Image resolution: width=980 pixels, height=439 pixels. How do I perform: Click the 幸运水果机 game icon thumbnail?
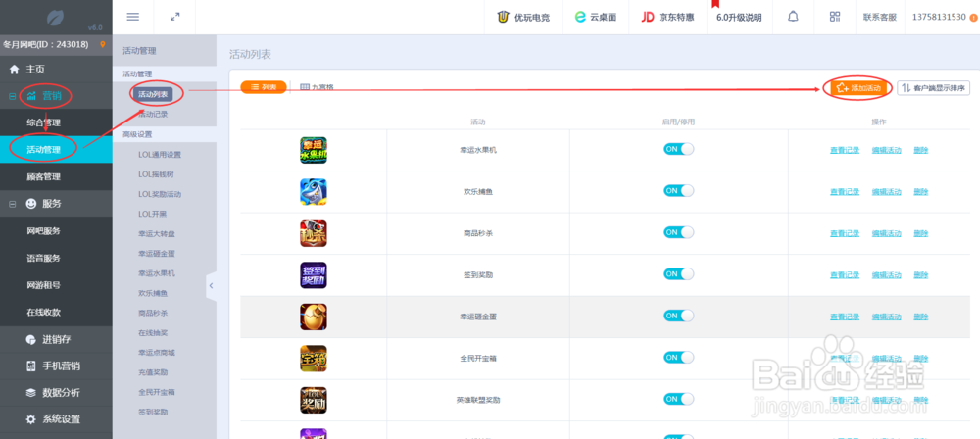click(x=314, y=150)
